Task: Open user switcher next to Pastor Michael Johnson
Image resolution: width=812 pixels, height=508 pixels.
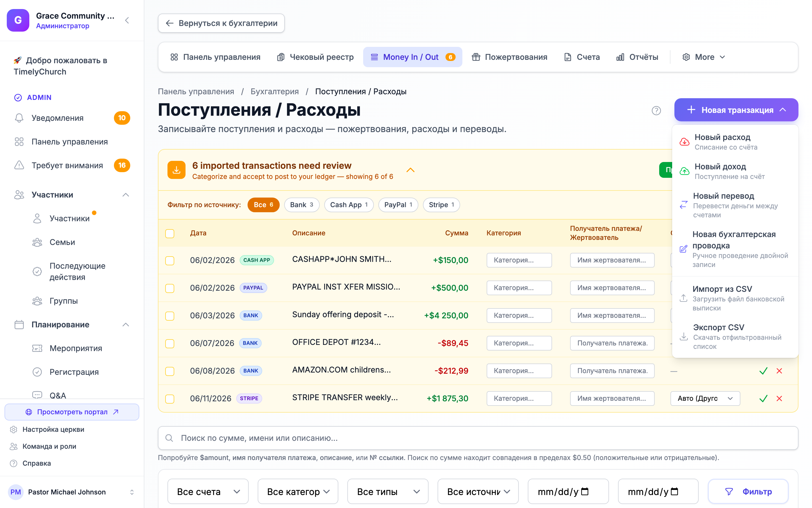Action: (x=132, y=492)
